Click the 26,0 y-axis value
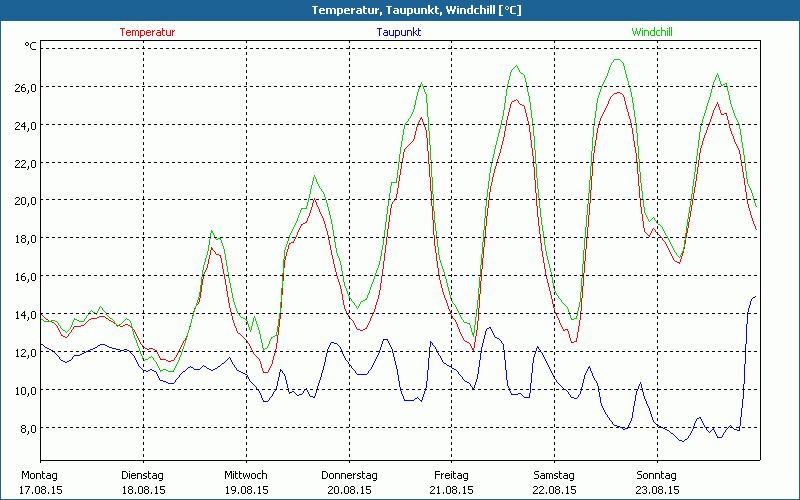Screen dimensions: 800x500 pos(26,87)
